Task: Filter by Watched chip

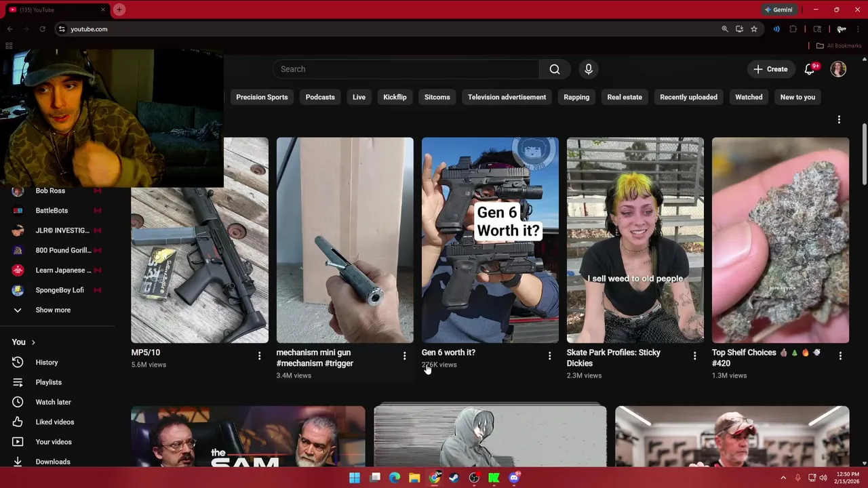Action: point(749,97)
